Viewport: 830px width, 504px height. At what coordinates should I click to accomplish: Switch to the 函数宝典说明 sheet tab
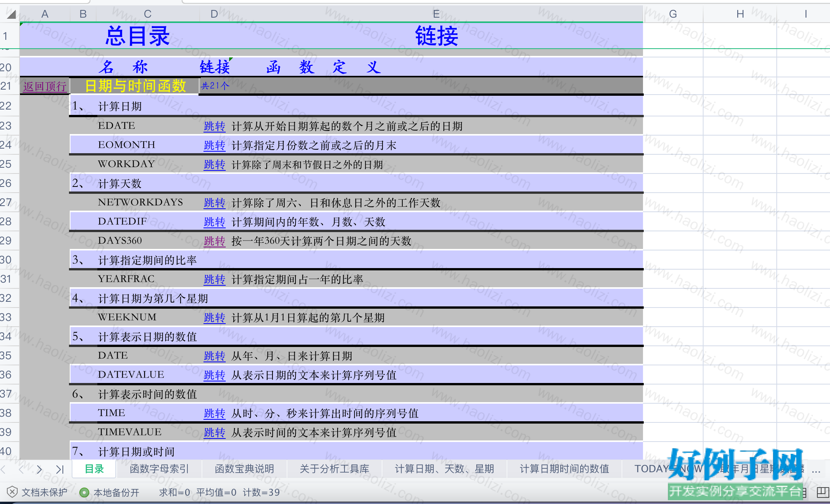(x=244, y=469)
